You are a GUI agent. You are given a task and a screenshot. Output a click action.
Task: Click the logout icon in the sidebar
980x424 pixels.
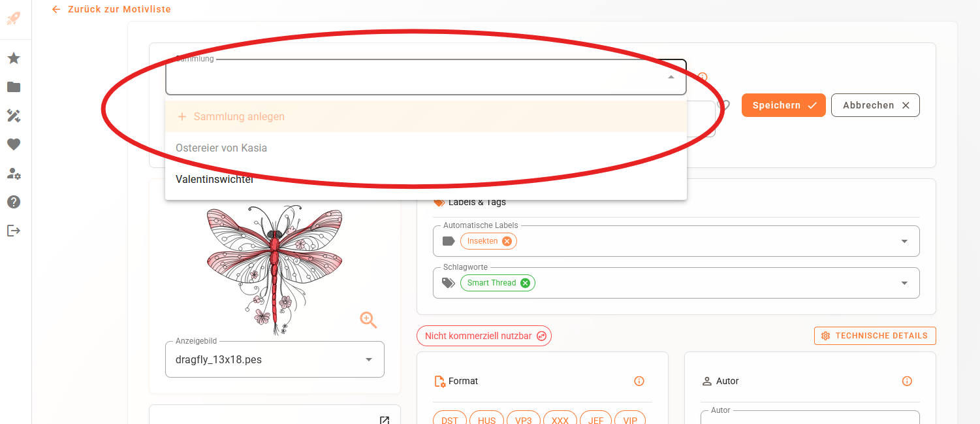[14, 231]
